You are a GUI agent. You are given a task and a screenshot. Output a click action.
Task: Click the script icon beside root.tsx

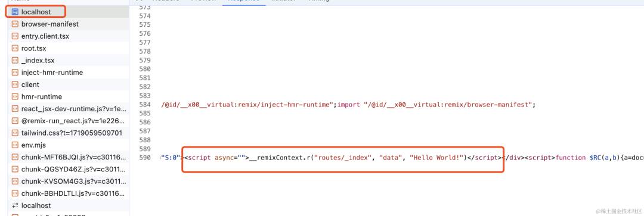(15, 48)
